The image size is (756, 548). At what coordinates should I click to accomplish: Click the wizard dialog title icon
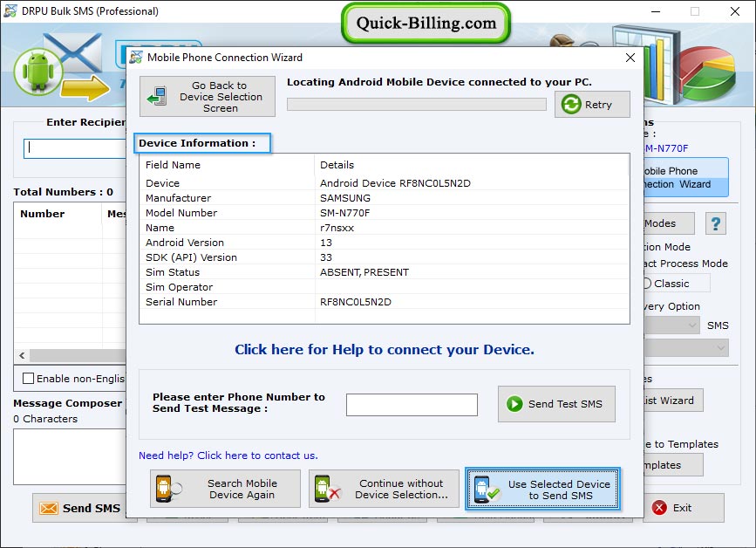(x=136, y=57)
